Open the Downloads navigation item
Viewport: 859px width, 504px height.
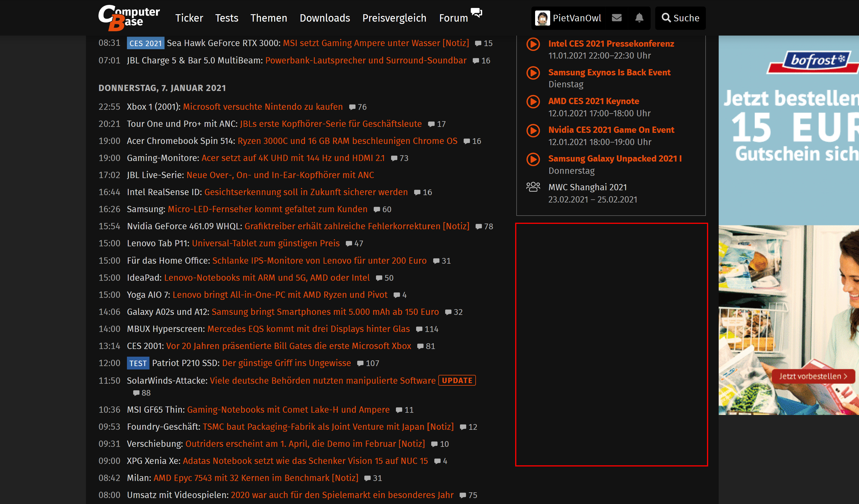click(x=324, y=18)
